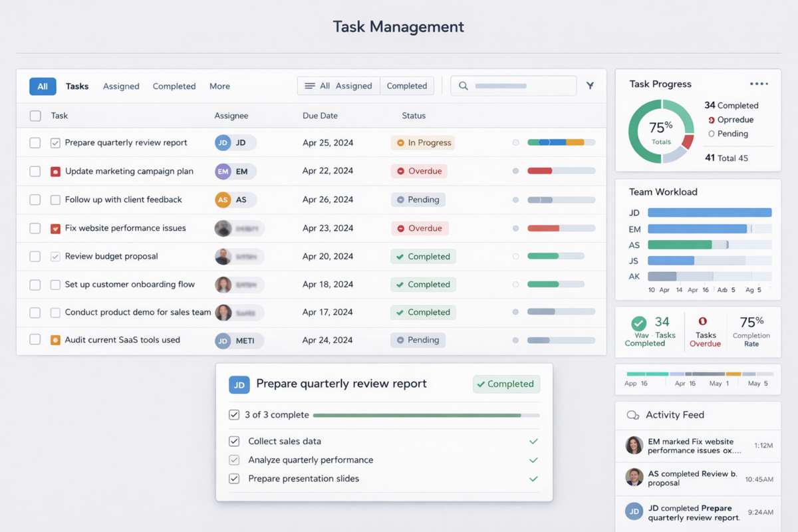This screenshot has height=532, width=798.
Task: Click the Completed status badge on quarterly report
Action: point(506,384)
